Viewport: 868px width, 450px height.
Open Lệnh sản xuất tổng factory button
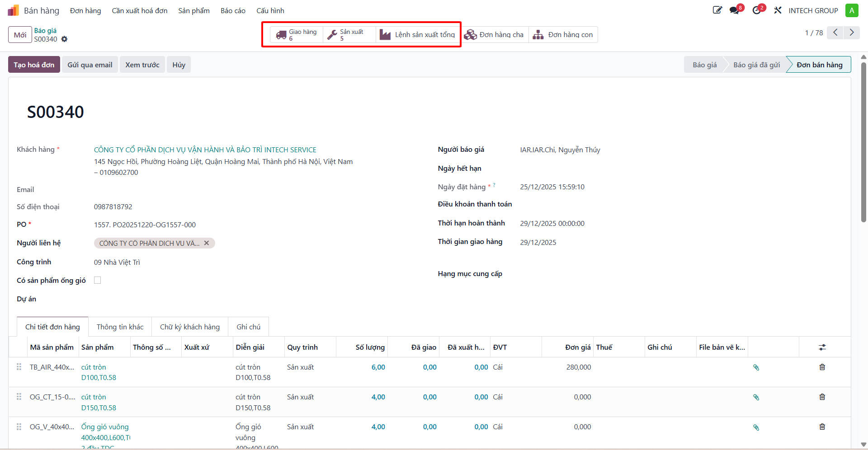coord(417,35)
